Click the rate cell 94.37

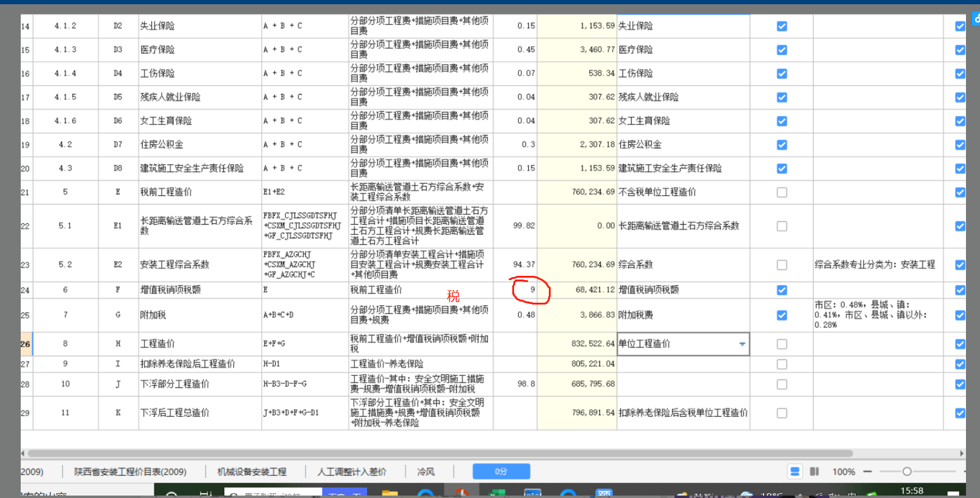(x=515, y=265)
